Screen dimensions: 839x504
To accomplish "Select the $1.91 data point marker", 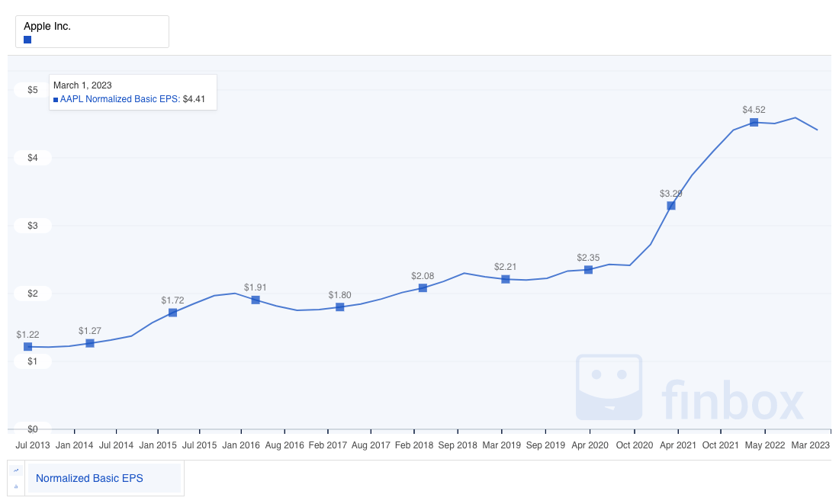I will 256,300.
